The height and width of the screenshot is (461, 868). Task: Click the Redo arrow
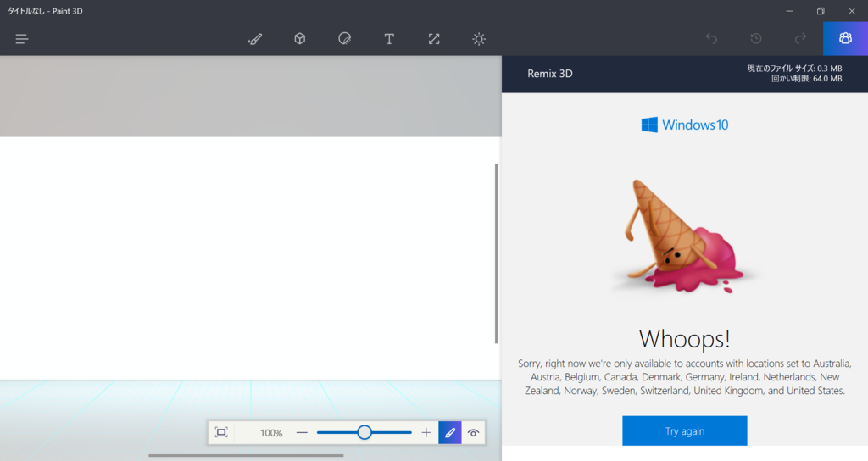(x=800, y=39)
